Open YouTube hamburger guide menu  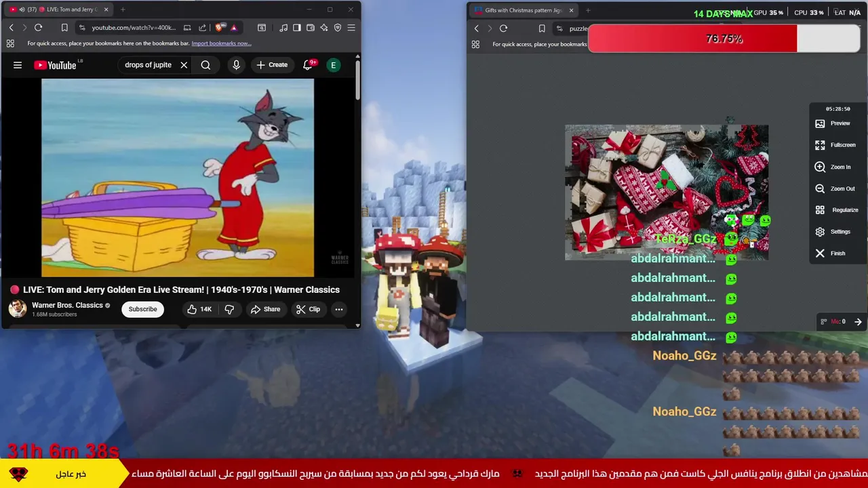(18, 65)
